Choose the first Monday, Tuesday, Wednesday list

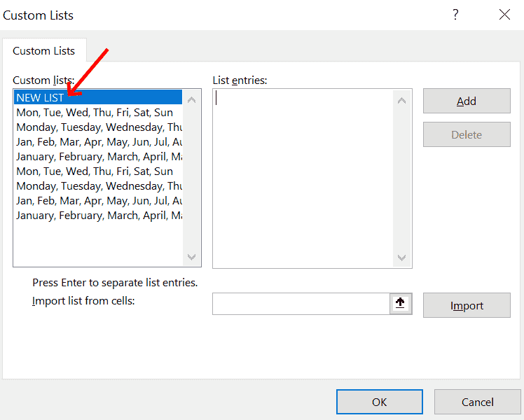[99, 127]
